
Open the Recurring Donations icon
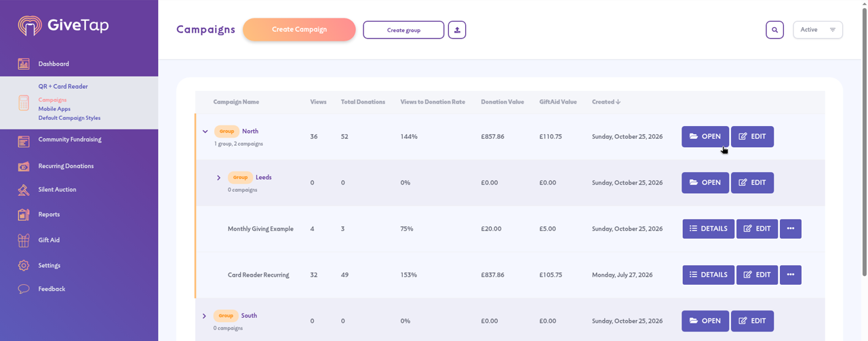click(x=24, y=166)
